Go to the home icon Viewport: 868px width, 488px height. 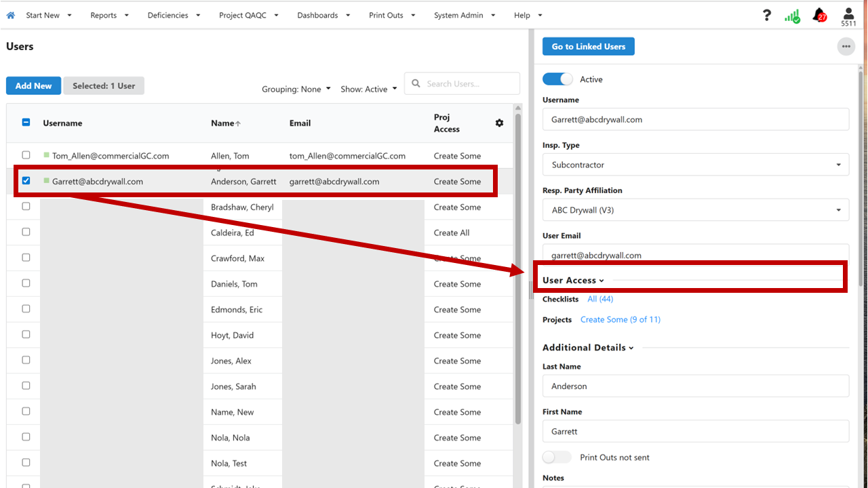(11, 15)
